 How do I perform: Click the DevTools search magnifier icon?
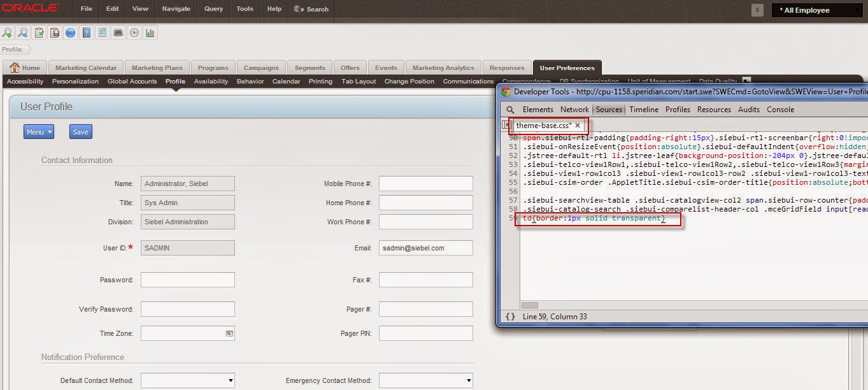tap(511, 110)
